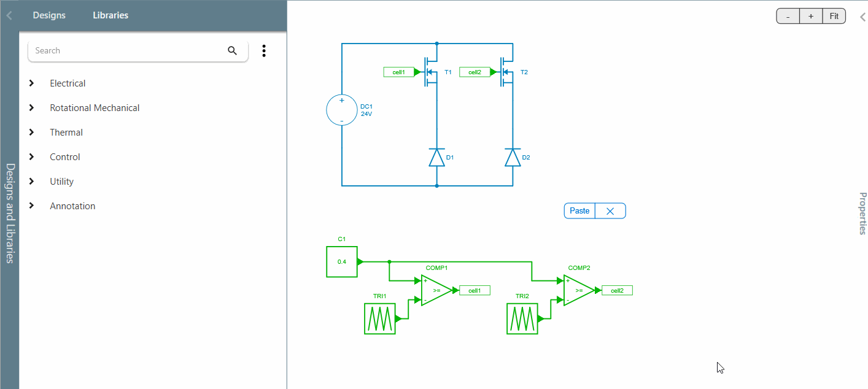Select the triangle wave generator TRI1
The width and height of the screenshot is (868, 389).
click(379, 318)
